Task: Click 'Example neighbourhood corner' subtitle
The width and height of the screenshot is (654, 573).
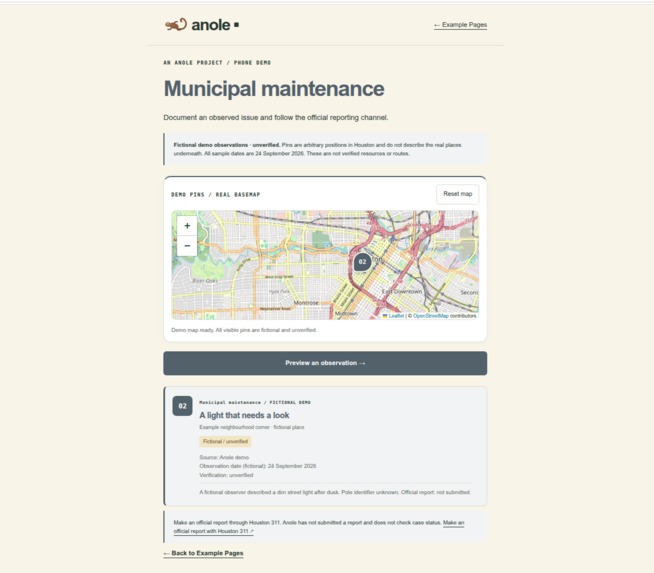Action: pos(252,427)
